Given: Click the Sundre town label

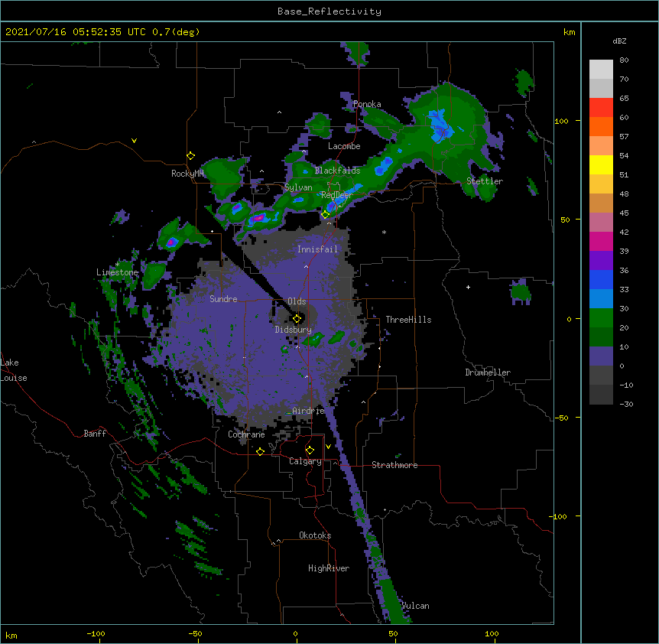Looking at the screenshot, I should coord(223,299).
